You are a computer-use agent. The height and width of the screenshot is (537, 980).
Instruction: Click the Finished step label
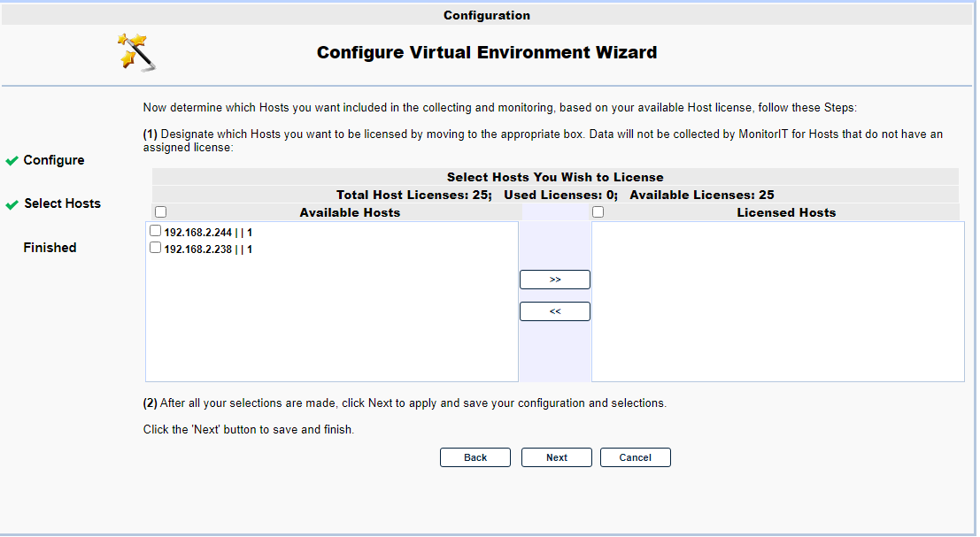point(50,248)
